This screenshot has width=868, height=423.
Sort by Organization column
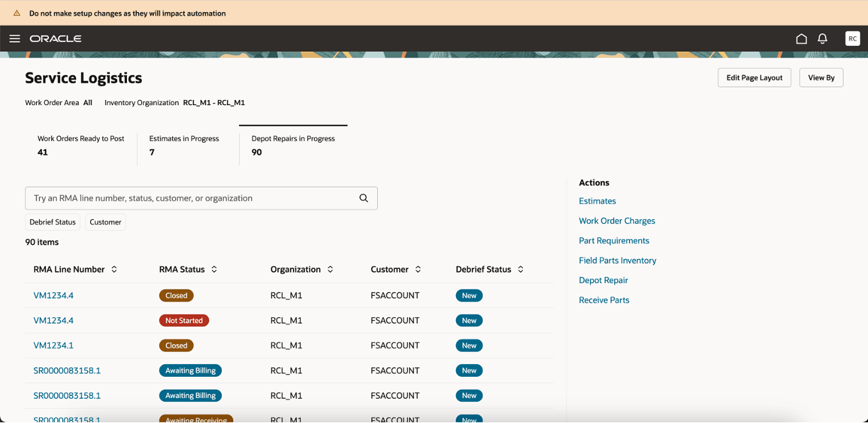[x=330, y=270]
